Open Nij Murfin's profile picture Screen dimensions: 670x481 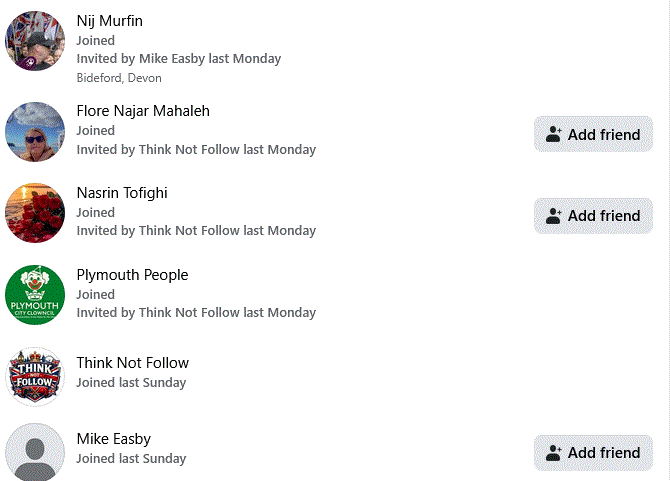(x=35, y=41)
